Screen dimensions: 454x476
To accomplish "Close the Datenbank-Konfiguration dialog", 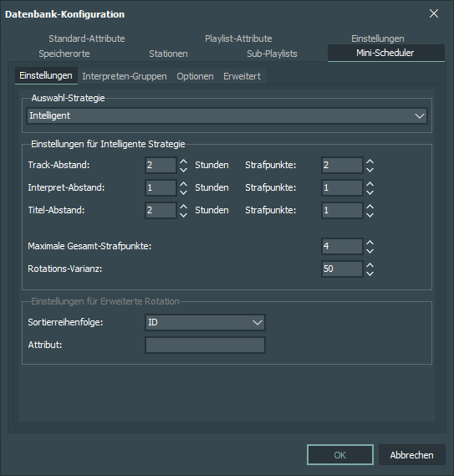I will coord(434,13).
